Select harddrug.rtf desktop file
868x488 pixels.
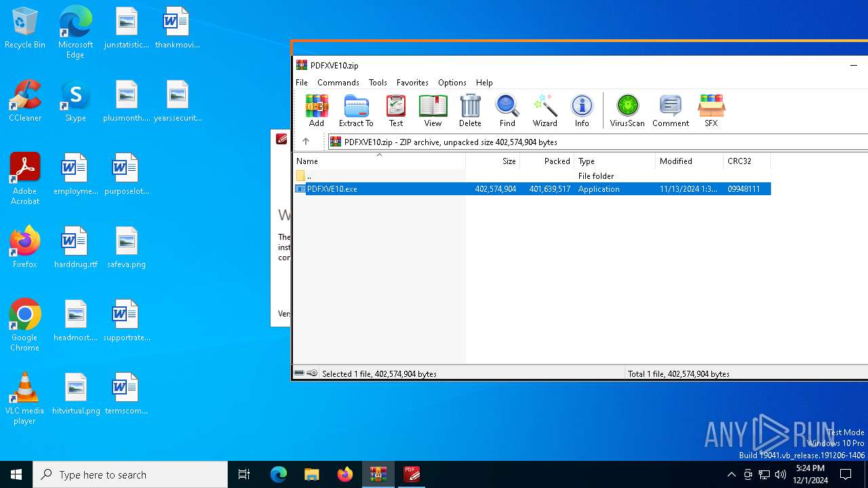coord(75,247)
